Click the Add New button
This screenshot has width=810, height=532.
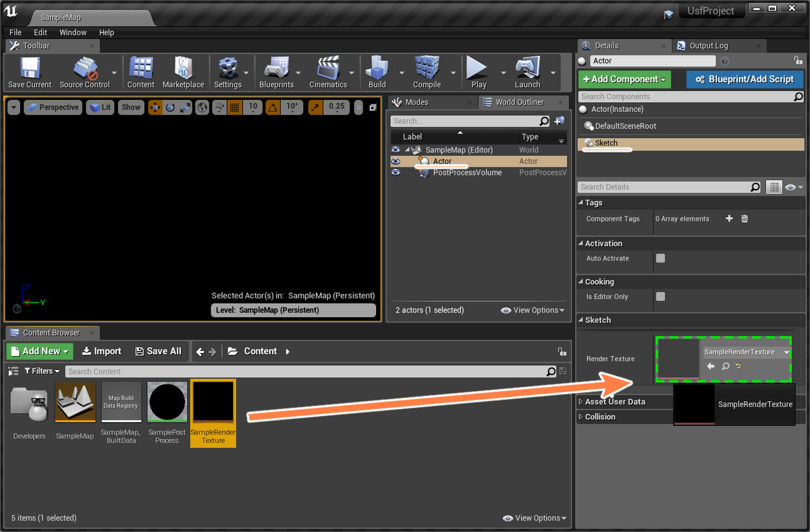(x=40, y=351)
